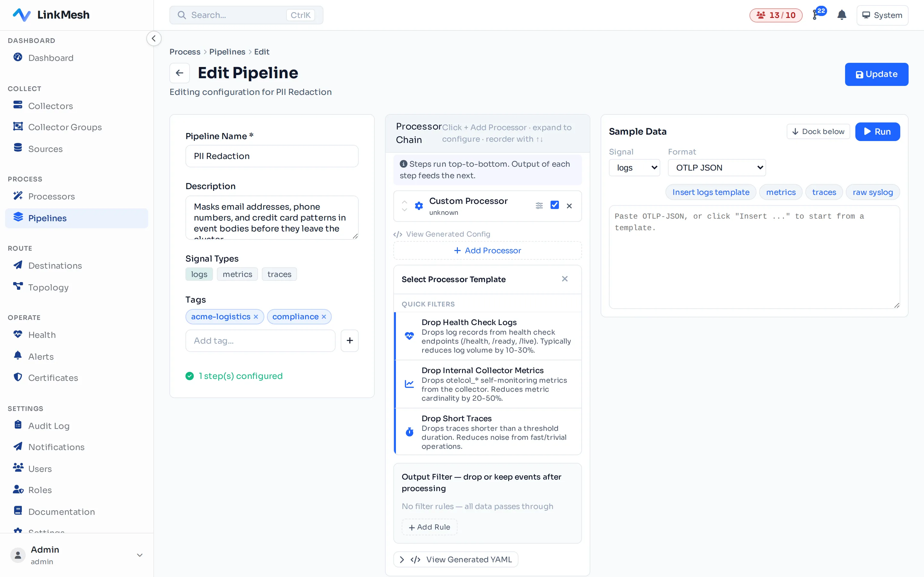This screenshot has width=924, height=577.
Task: Toggle the Custom Processor enabled checkbox
Action: 555,205
